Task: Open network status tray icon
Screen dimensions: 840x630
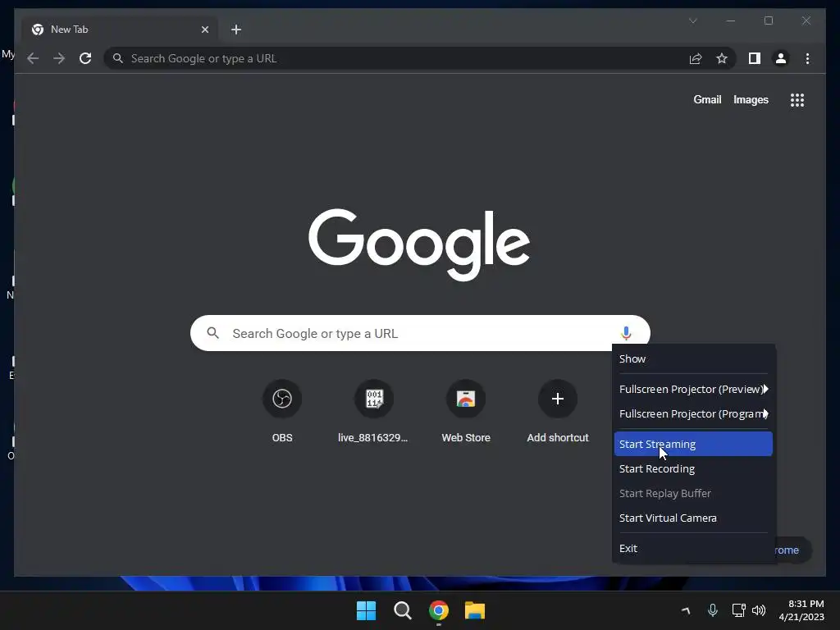Action: click(739, 610)
